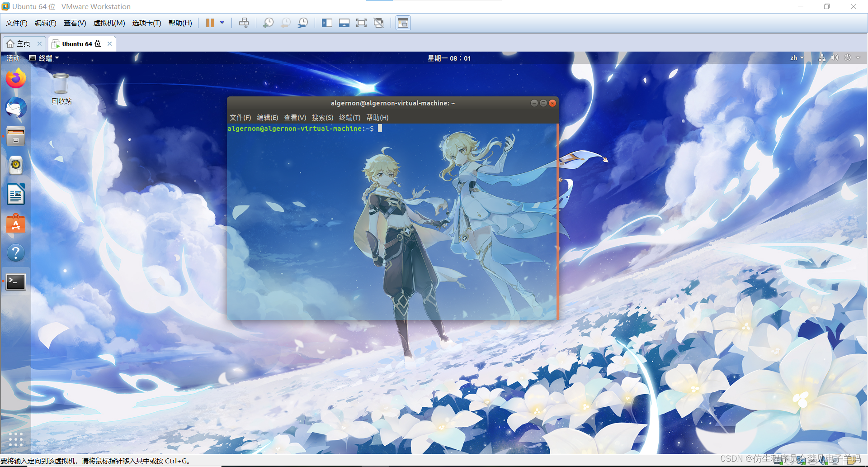868x467 pixels.
Task: Open terminal 编辑(E) menu
Action: click(x=267, y=118)
